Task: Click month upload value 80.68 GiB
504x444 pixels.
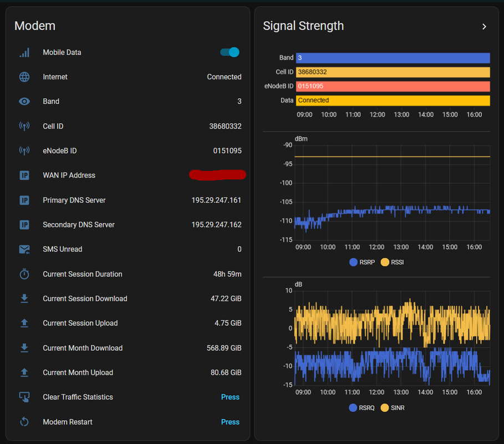Action: point(226,372)
